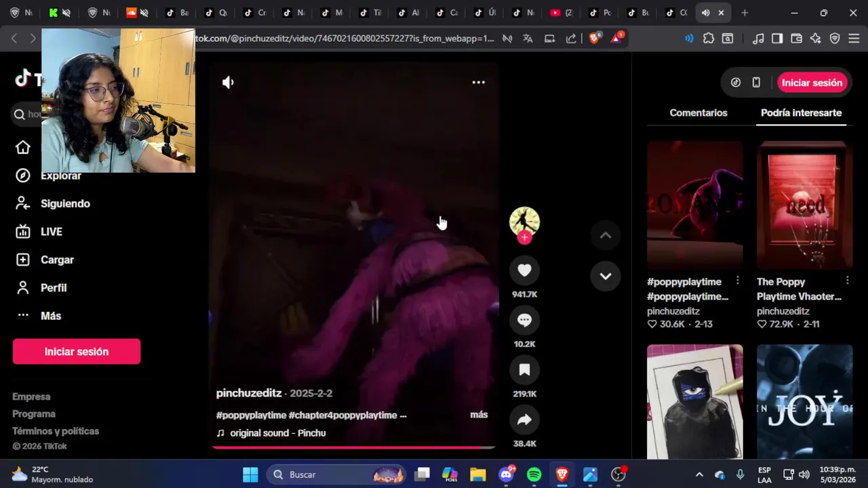Open the Brave Wallet icon
The height and width of the screenshot is (488, 868).
797,39
